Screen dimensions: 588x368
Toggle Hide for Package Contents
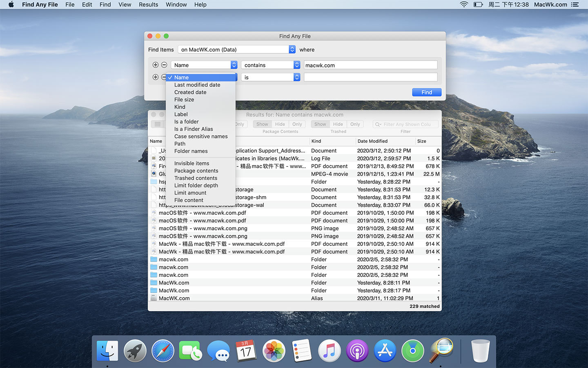coord(280,124)
